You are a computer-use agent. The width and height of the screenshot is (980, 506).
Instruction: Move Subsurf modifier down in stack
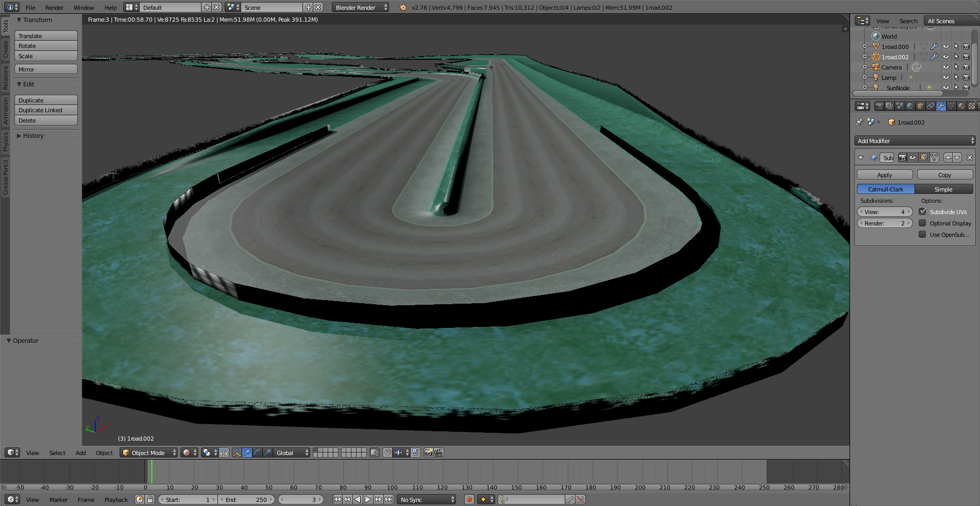957,158
